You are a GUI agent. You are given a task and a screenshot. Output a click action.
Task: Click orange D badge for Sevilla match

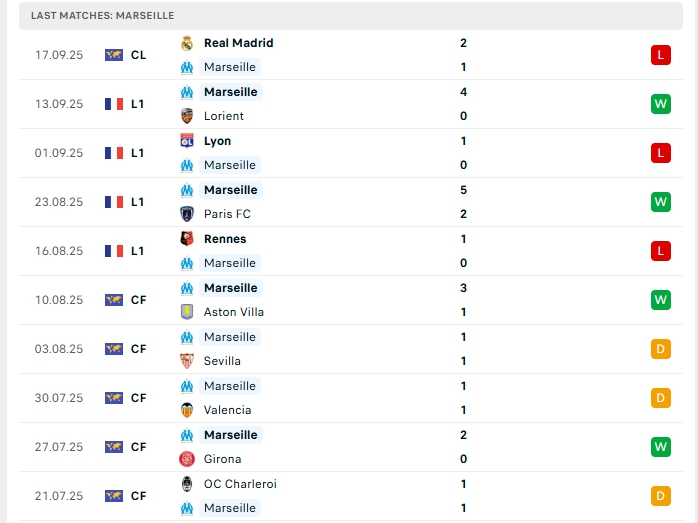(x=660, y=349)
